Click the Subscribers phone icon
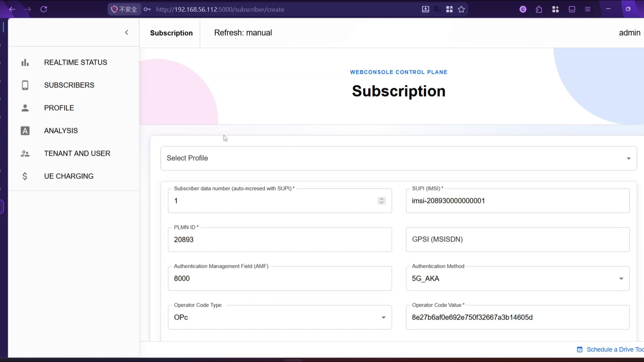Image resolution: width=644 pixels, height=362 pixels. pyautogui.click(x=25, y=85)
